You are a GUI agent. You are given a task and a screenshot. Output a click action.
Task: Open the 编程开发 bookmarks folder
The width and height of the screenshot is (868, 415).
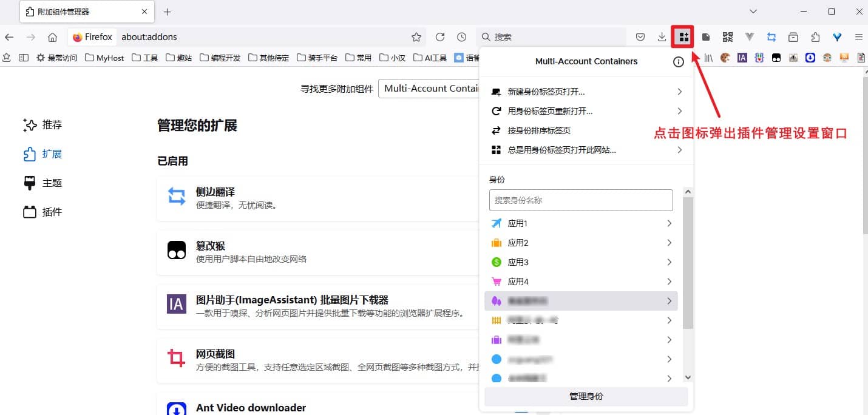220,58
